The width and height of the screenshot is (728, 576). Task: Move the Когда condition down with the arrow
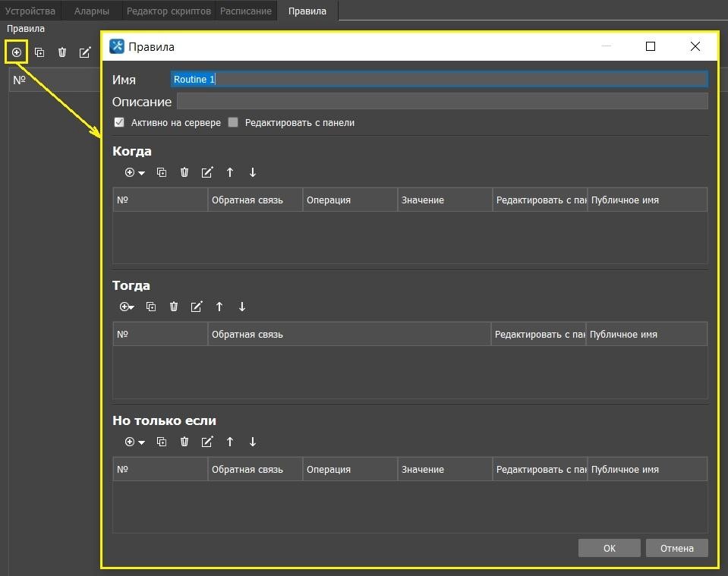[x=253, y=172]
